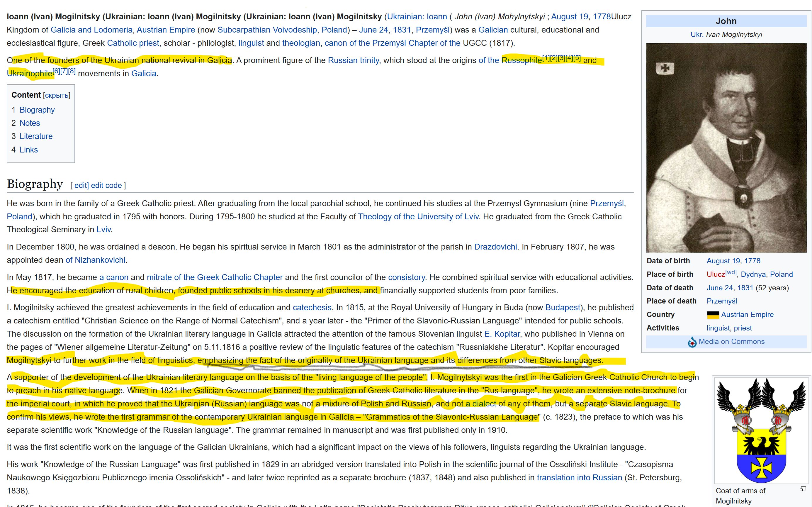Image resolution: width=812 pixels, height=507 pixels.
Task: Open citation reference [1] after Russophile
Action: 546,58
